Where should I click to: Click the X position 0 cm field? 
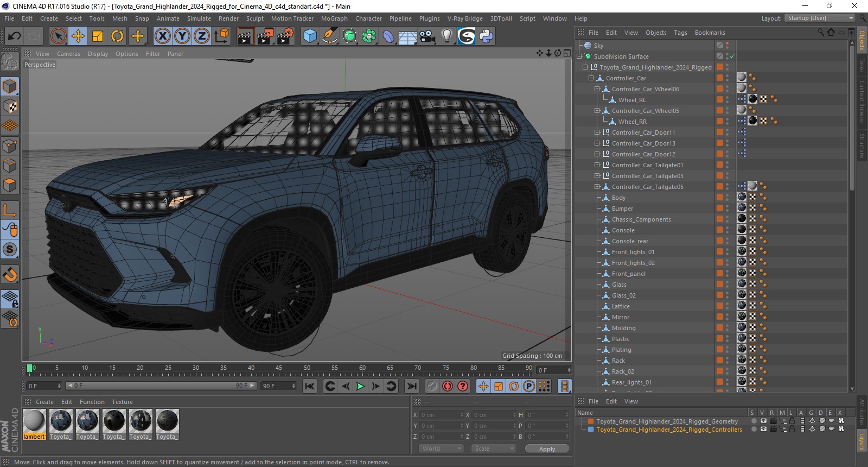[x=442, y=415]
